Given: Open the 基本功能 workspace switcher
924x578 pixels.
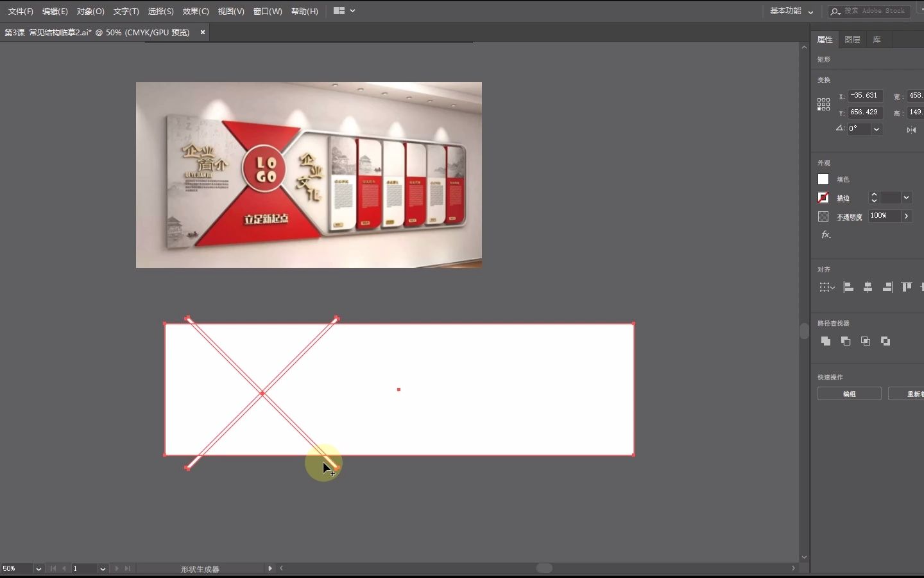Looking at the screenshot, I should pos(792,11).
